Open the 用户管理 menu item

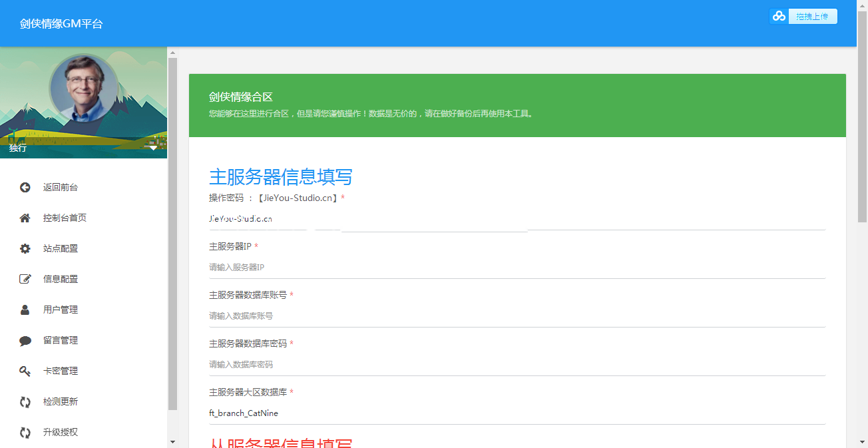pos(61,310)
